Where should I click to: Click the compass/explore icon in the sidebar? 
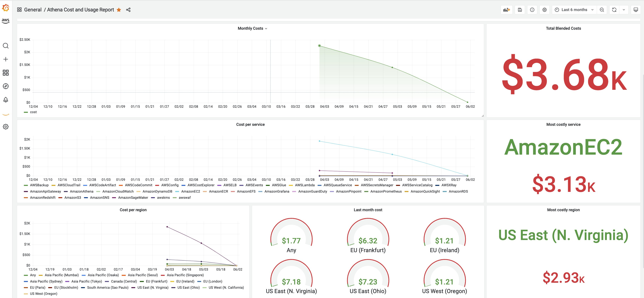6,86
